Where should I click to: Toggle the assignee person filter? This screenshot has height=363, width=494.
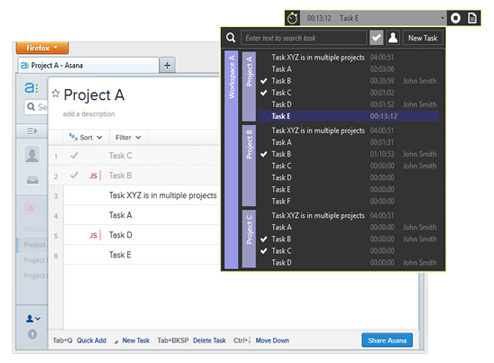point(393,38)
